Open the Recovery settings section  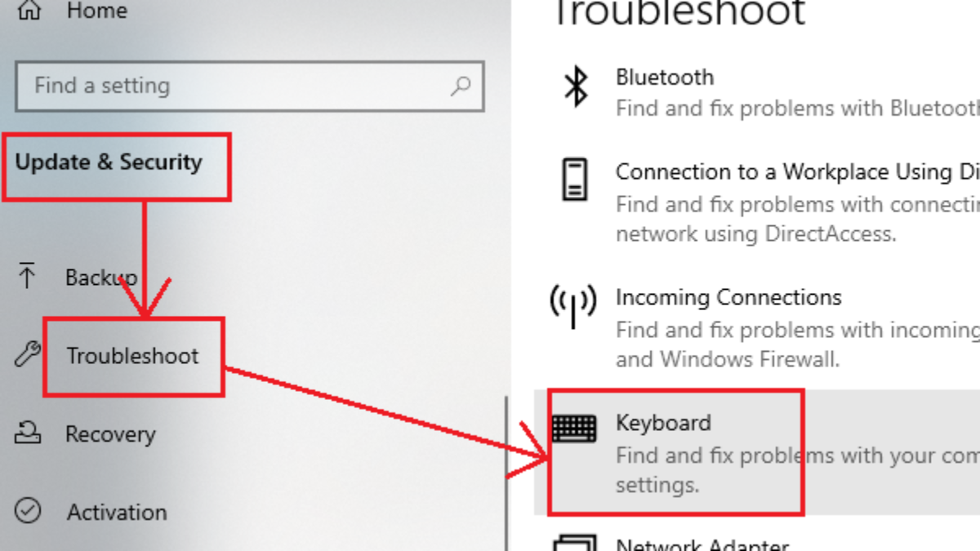point(110,434)
